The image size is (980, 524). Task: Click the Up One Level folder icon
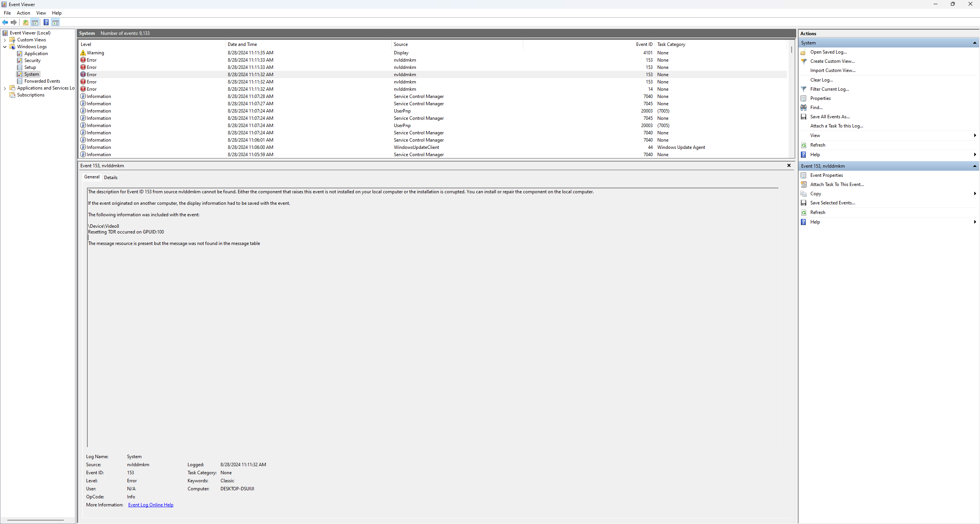tap(26, 22)
